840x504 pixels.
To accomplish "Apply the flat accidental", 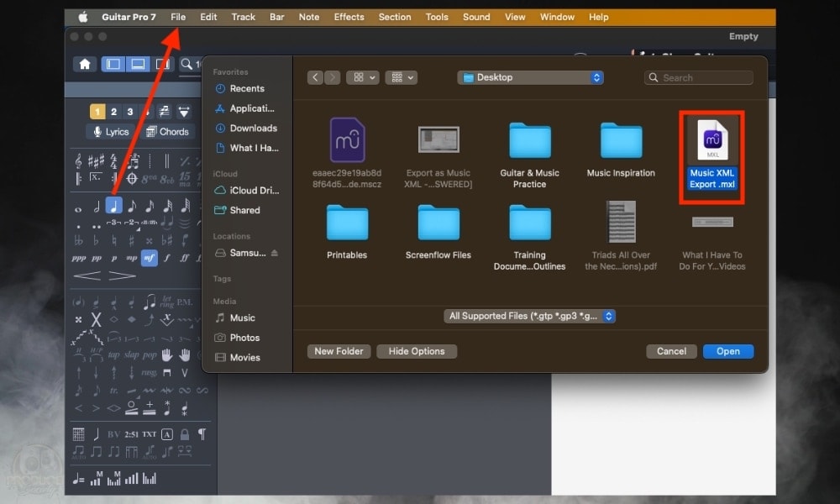I will pyautogui.click(x=96, y=240).
